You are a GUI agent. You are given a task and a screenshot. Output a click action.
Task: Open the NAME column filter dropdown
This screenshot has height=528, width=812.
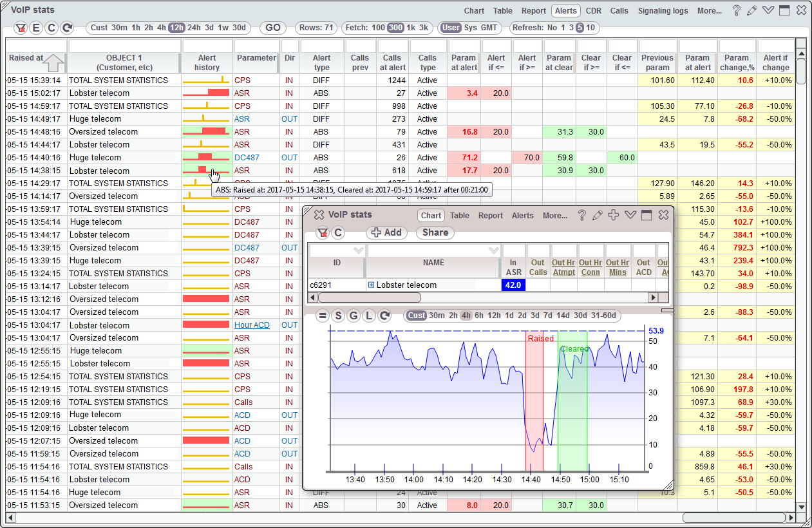pos(493,250)
